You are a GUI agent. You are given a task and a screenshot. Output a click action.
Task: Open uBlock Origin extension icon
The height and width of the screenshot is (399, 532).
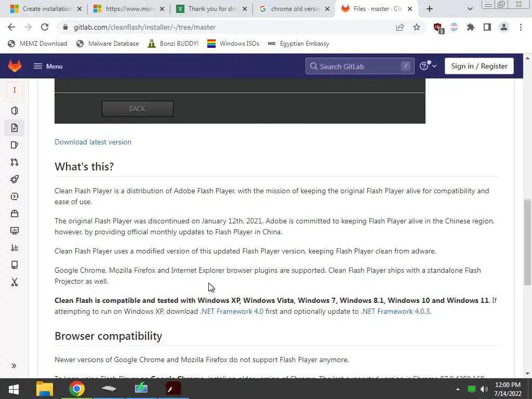(x=438, y=28)
